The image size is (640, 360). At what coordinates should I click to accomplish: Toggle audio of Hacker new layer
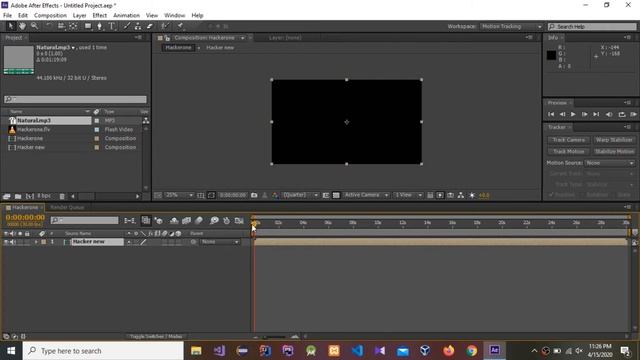tap(12, 242)
